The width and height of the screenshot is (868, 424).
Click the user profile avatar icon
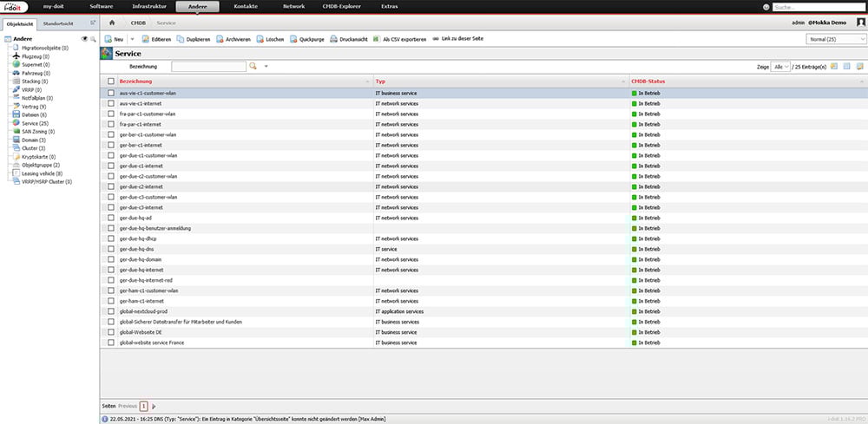(861, 23)
